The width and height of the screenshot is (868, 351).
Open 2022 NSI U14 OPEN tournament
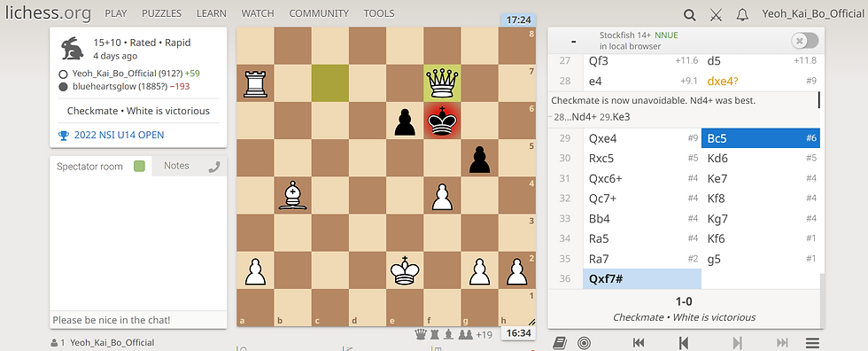click(x=119, y=135)
